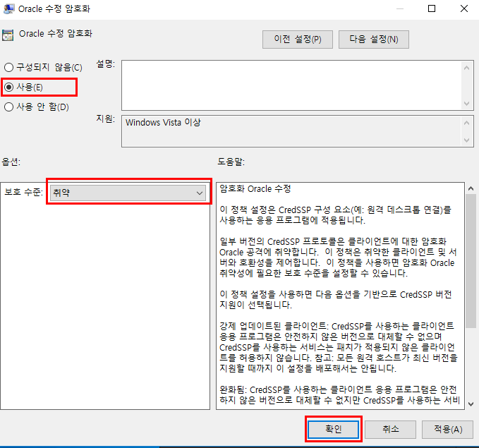Click the help paragraph starting '강제 업데이트된 클라이언트'
This screenshot has height=448, width=479.
[x=339, y=347]
